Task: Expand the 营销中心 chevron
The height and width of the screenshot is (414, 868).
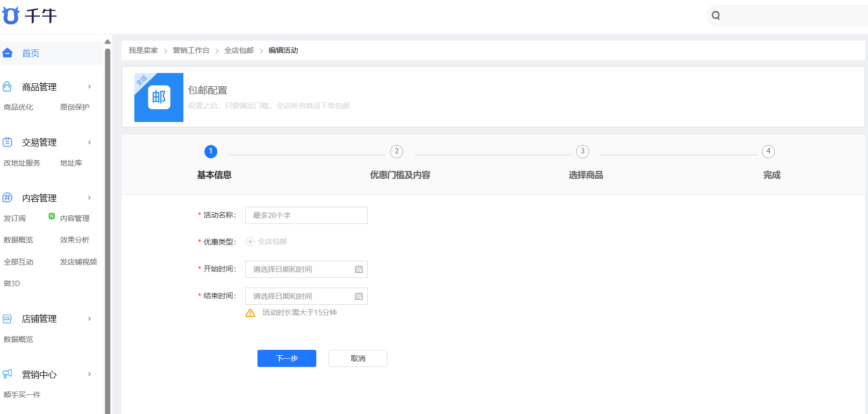Action: (89, 374)
